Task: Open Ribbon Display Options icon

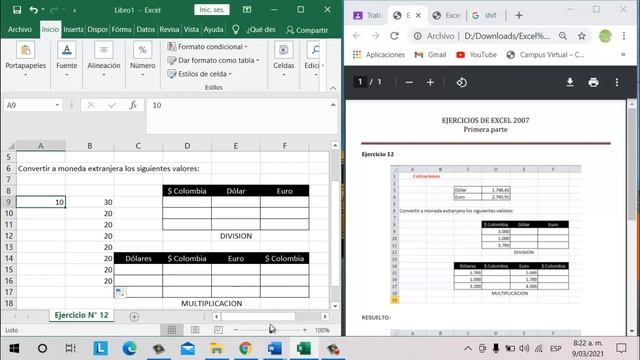Action: [247, 10]
